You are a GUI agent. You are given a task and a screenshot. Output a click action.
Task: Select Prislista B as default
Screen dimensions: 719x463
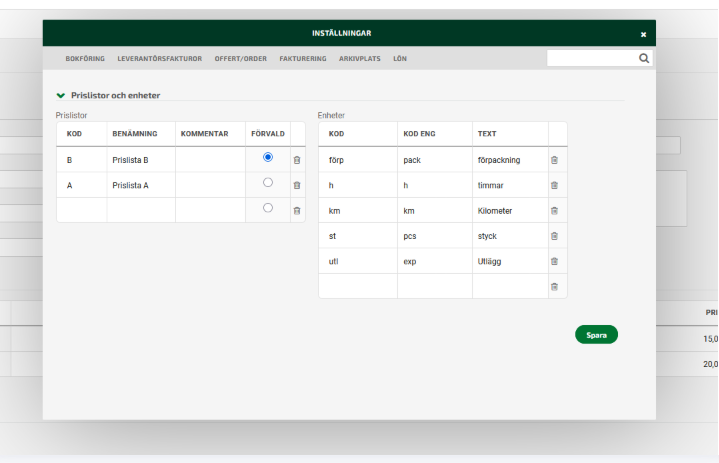tap(268, 157)
